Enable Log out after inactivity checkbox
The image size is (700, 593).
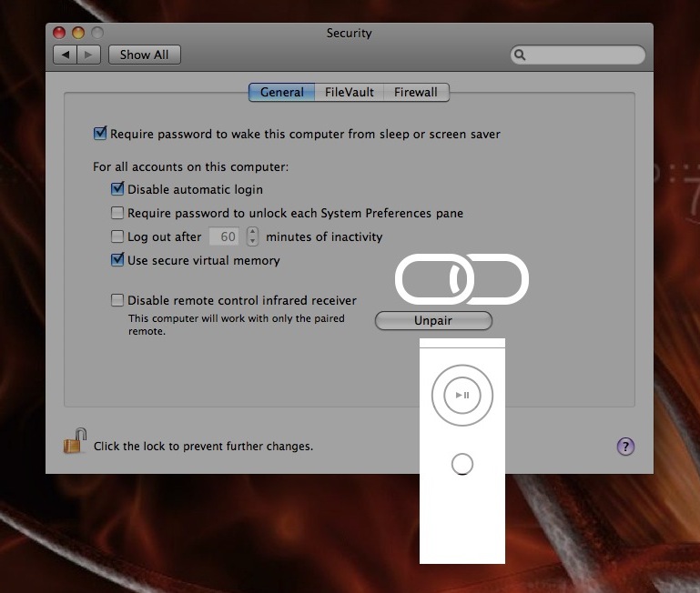click(117, 236)
